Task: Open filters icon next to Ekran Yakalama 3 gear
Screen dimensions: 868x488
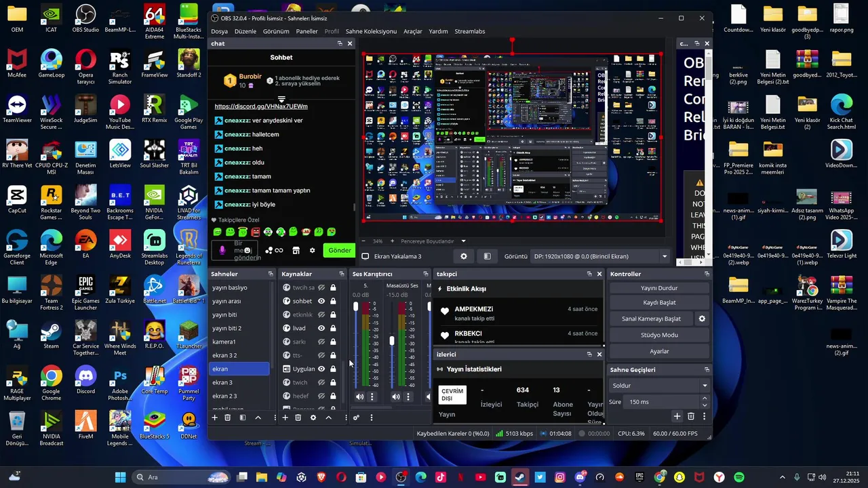Action: click(x=487, y=256)
